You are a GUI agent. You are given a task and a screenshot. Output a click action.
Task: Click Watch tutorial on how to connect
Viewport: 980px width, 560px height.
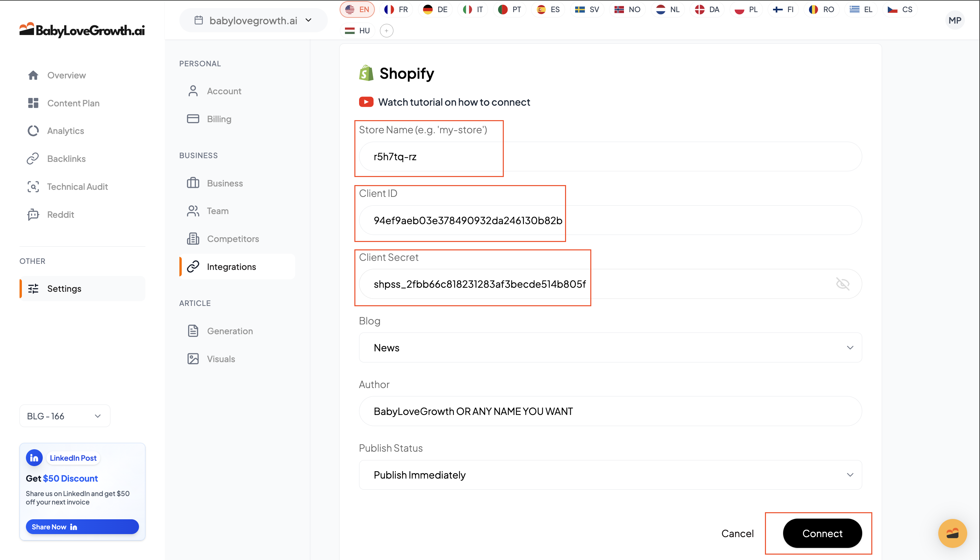click(x=453, y=102)
